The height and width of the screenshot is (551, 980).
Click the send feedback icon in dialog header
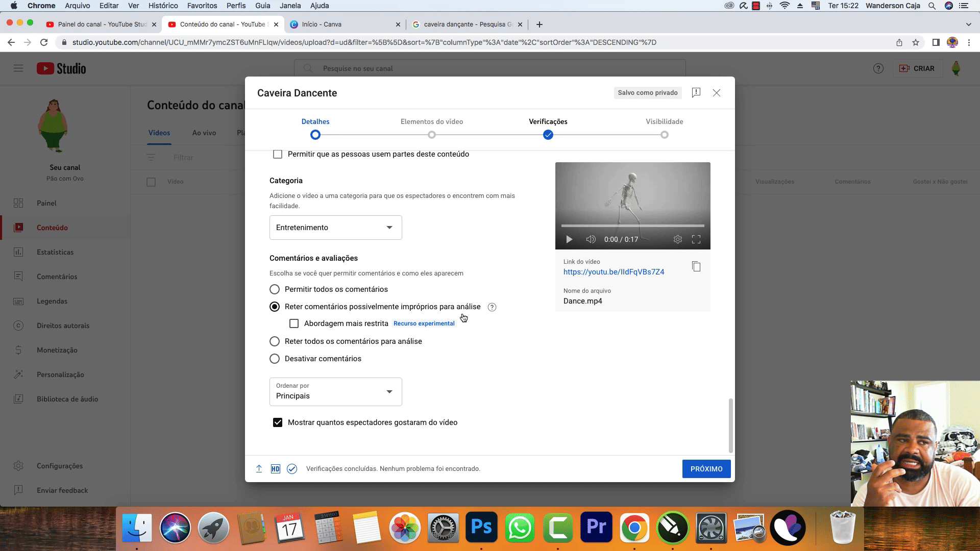[696, 92]
